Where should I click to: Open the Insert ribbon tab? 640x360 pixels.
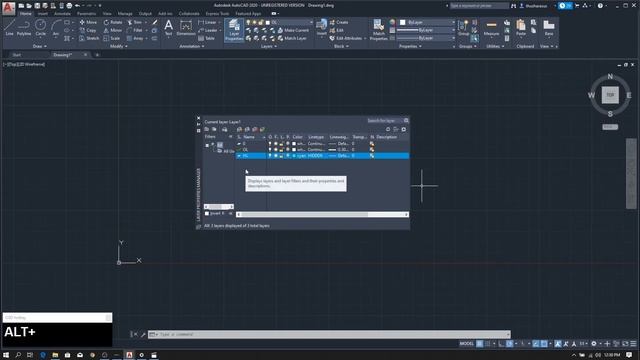tap(42, 13)
